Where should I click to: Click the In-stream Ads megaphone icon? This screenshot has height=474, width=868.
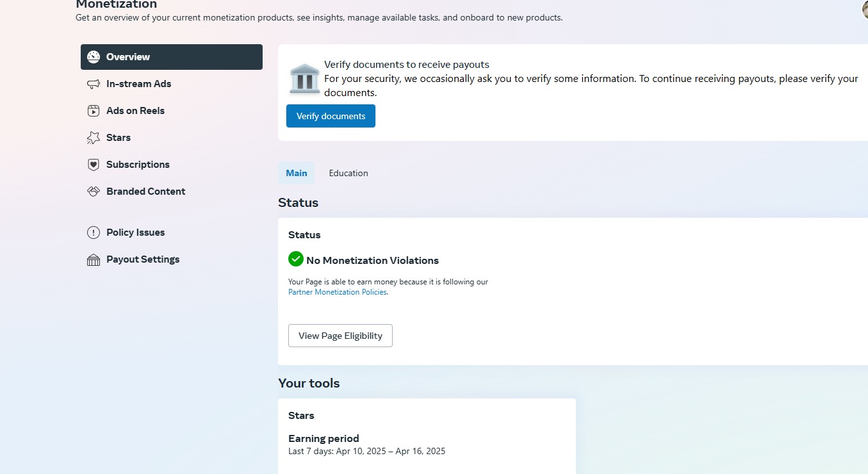94,84
